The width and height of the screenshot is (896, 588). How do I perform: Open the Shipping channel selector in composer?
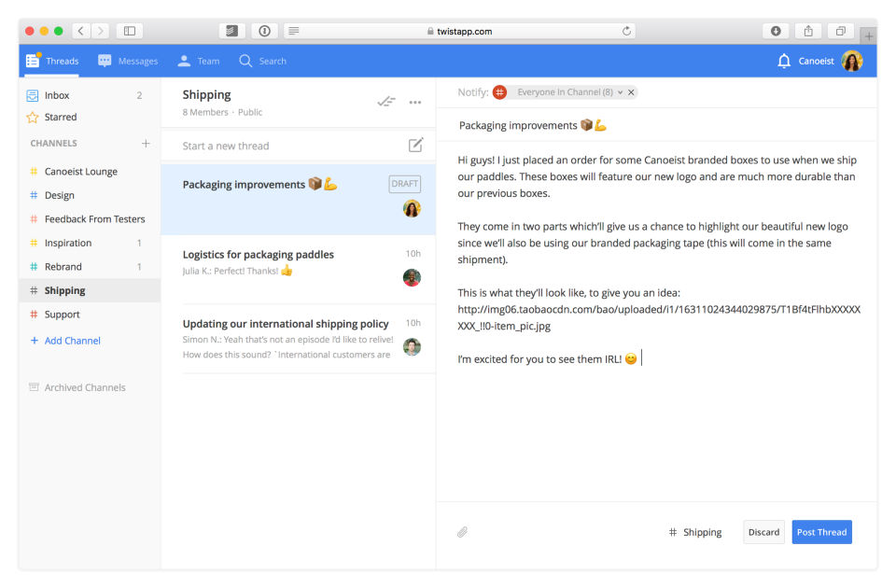(x=694, y=532)
